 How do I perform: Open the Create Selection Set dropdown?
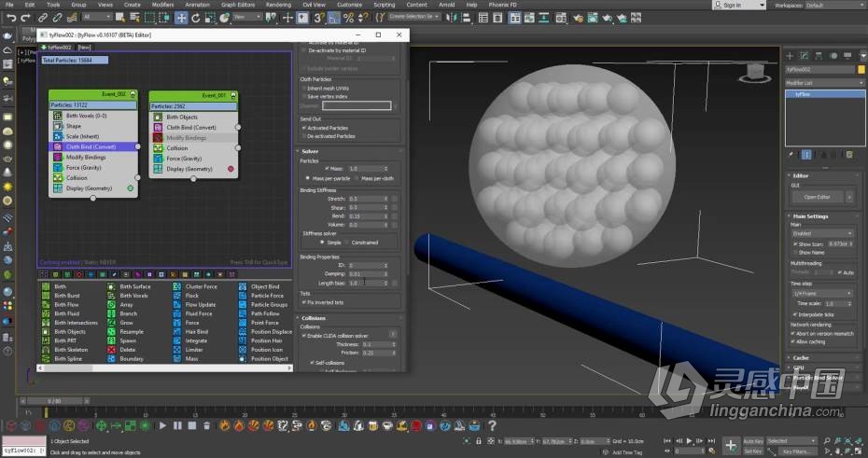pyautogui.click(x=414, y=17)
